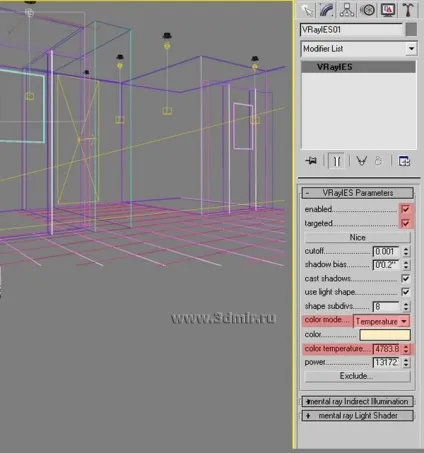
Task: Click Make Unique icon
Action: click(x=362, y=161)
